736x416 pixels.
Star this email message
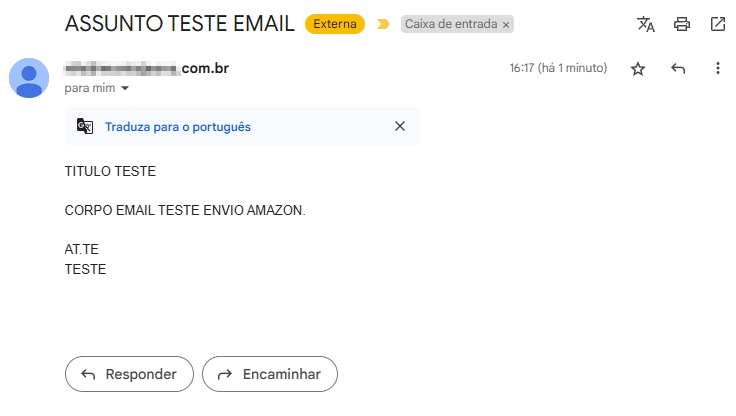point(638,69)
